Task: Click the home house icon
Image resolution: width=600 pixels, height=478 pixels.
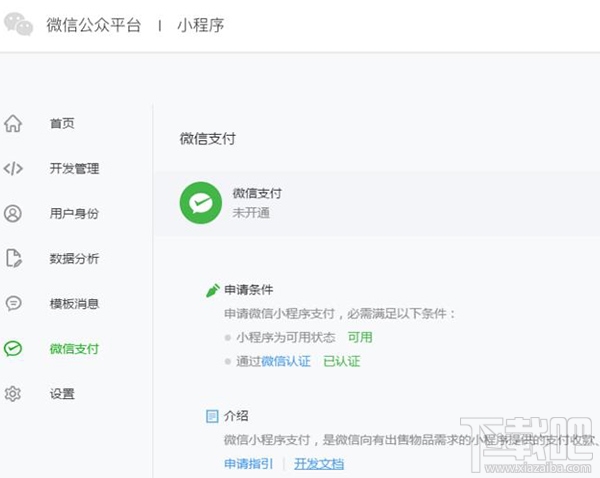Action: click(13, 123)
